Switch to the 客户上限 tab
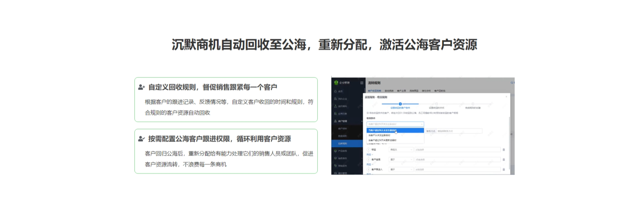 pos(401,91)
